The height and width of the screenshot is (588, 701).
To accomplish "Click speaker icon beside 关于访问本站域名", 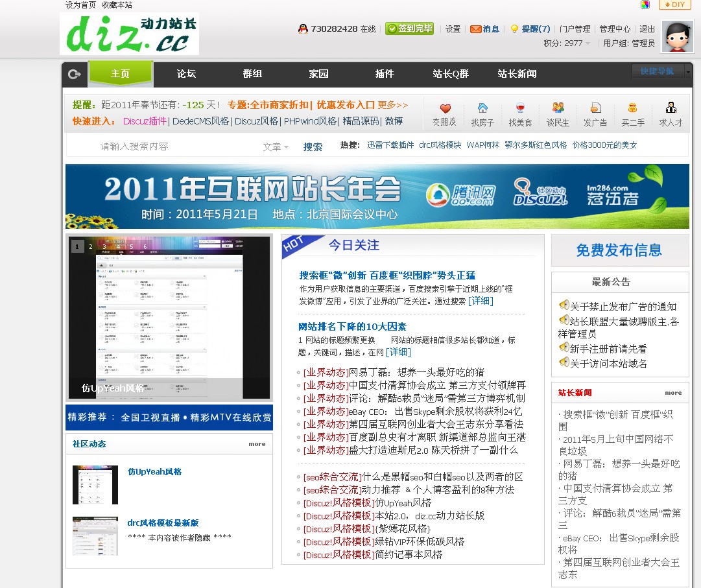I will [x=564, y=362].
